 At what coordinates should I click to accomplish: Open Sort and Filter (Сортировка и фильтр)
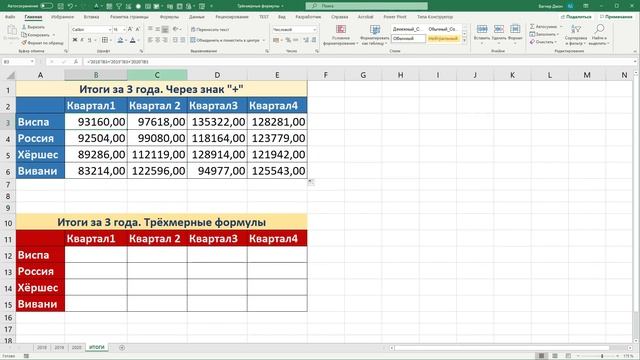tap(576, 34)
